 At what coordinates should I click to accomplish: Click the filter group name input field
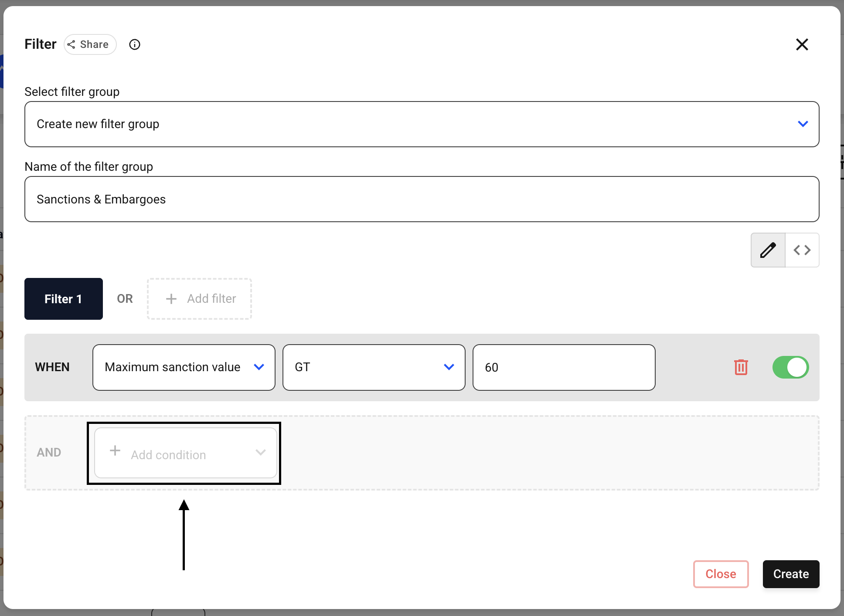[422, 199]
